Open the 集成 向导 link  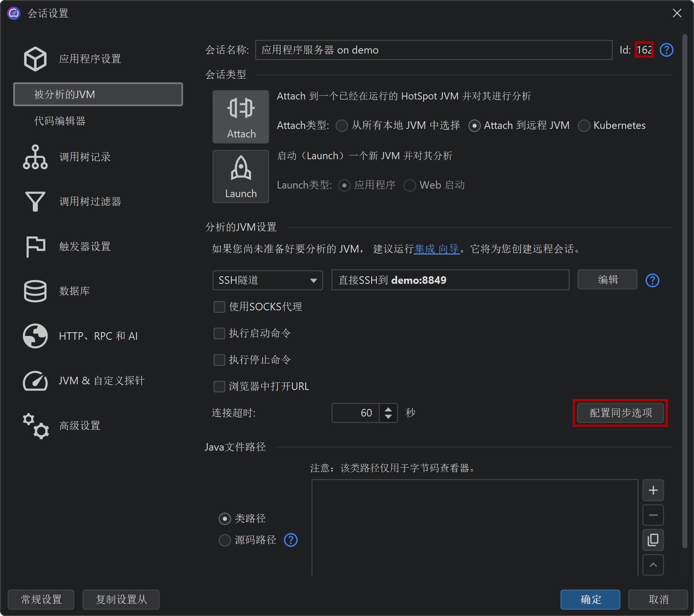(x=437, y=249)
